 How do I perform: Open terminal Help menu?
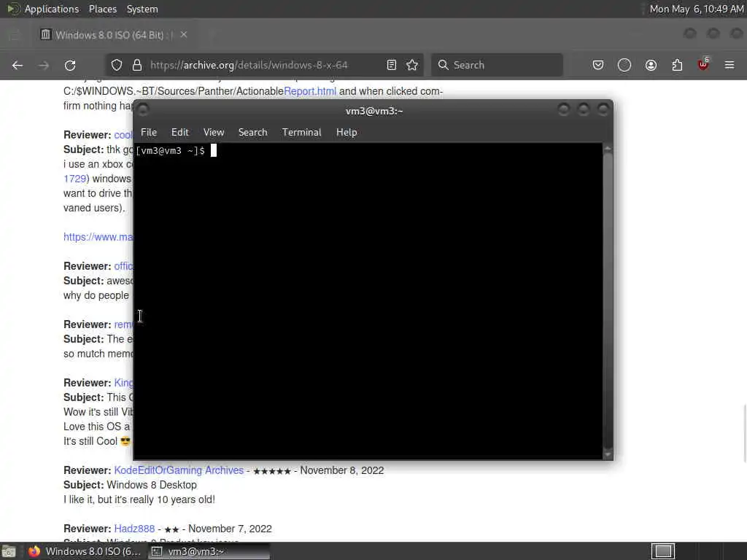[x=347, y=133]
